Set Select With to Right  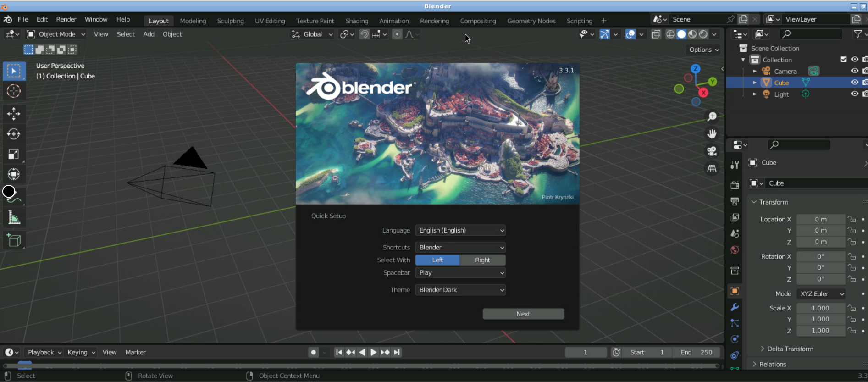482,260
